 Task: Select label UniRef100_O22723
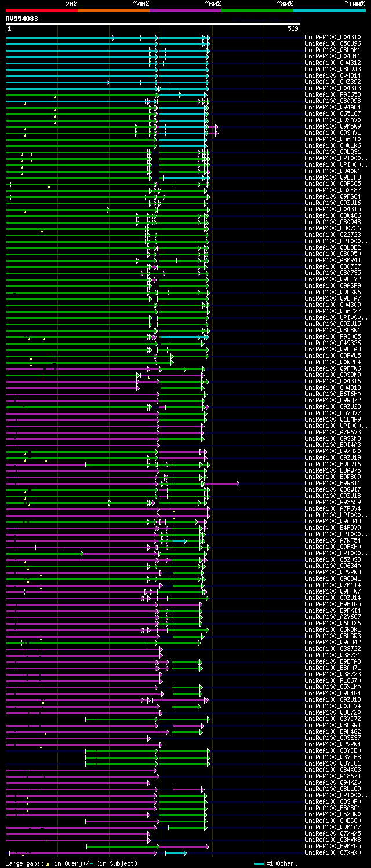333,235
